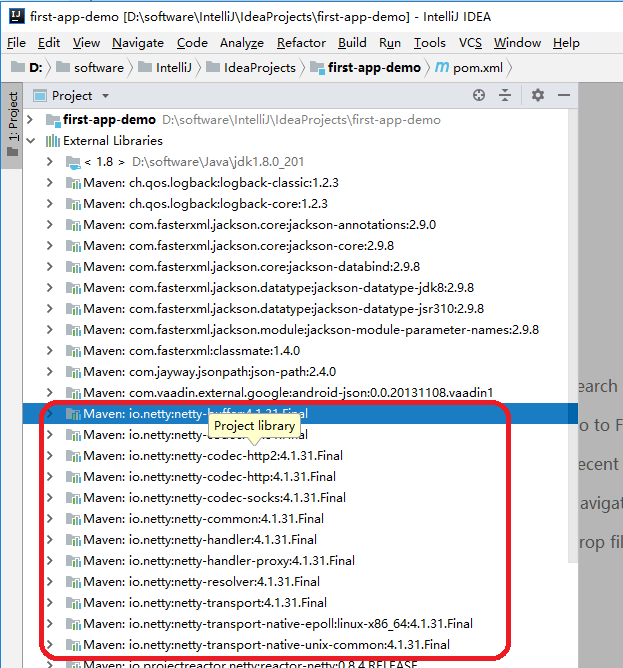Select the highlighted io.netty:netty-buffer row

300,413
